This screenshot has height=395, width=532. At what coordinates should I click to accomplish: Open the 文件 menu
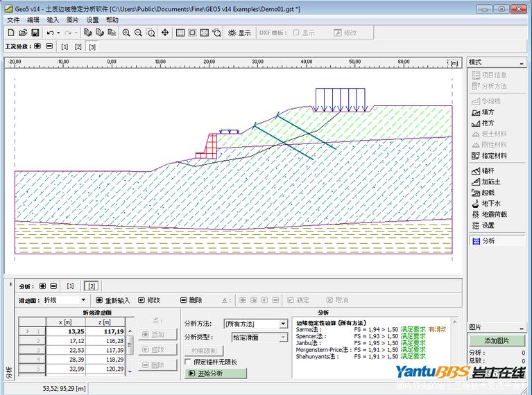(13, 20)
